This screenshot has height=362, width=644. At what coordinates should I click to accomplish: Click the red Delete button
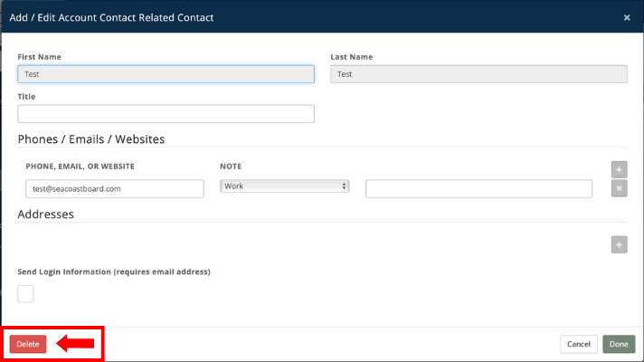(27, 344)
